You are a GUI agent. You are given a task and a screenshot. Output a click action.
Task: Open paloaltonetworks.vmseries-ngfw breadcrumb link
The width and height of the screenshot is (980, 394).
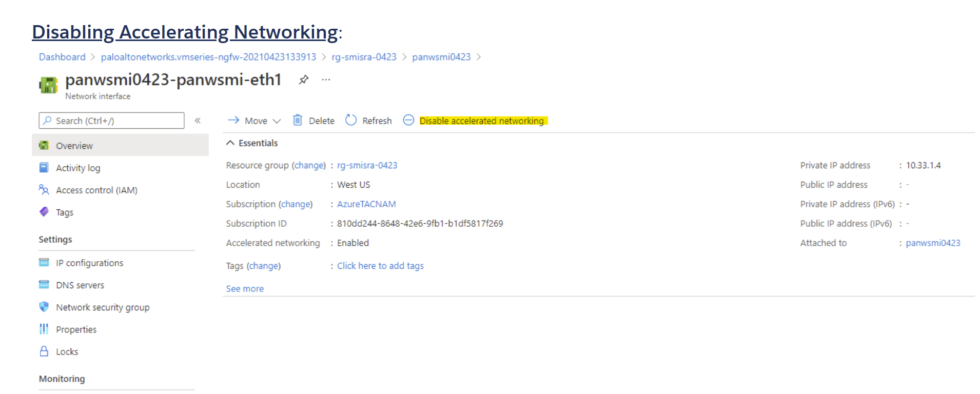pyautogui.click(x=208, y=57)
